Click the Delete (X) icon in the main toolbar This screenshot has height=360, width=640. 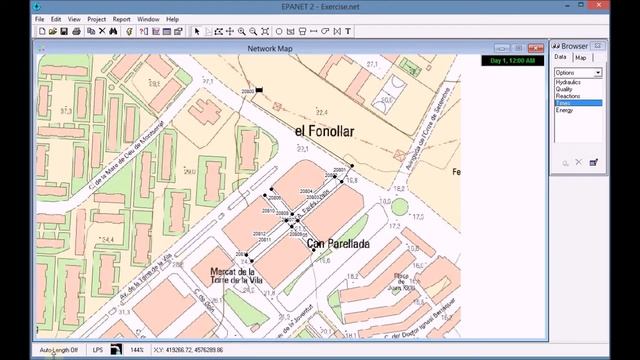click(x=102, y=31)
